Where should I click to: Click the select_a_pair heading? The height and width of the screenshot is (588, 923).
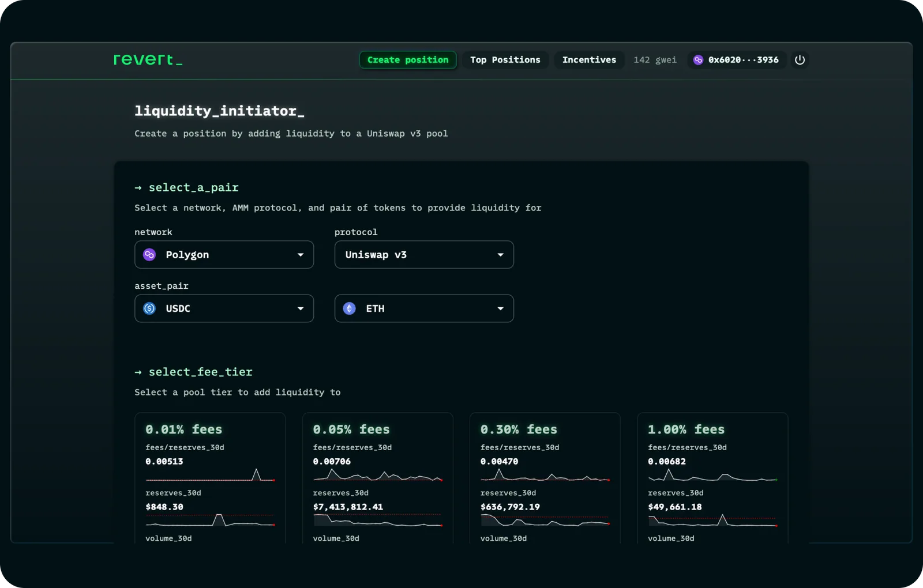(x=193, y=188)
